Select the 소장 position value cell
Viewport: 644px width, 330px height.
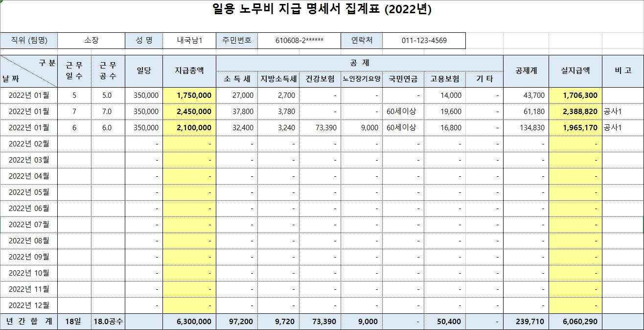click(92, 41)
